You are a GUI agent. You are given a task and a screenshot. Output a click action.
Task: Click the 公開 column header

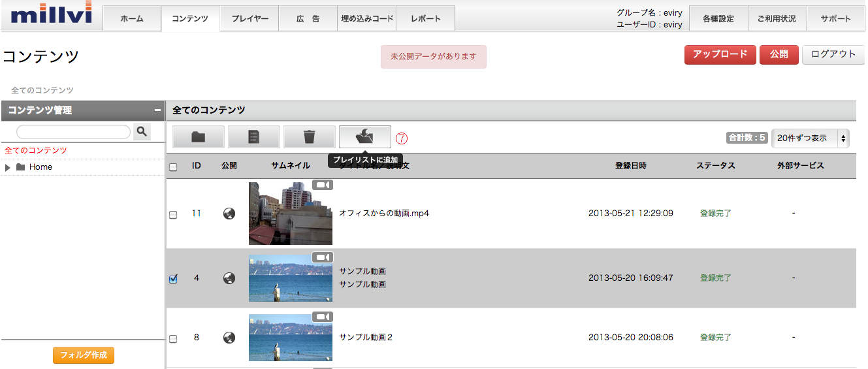point(229,166)
